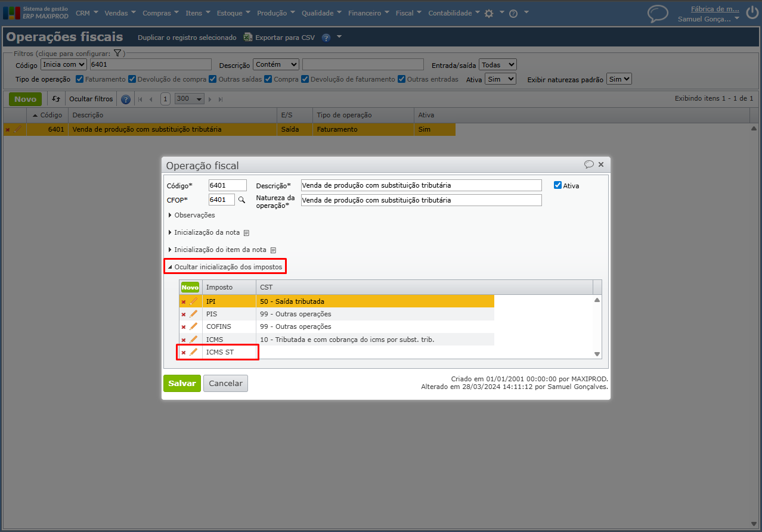Image resolution: width=762 pixels, height=532 pixels.
Task: Open the Financeiro menu
Action: pyautogui.click(x=368, y=13)
